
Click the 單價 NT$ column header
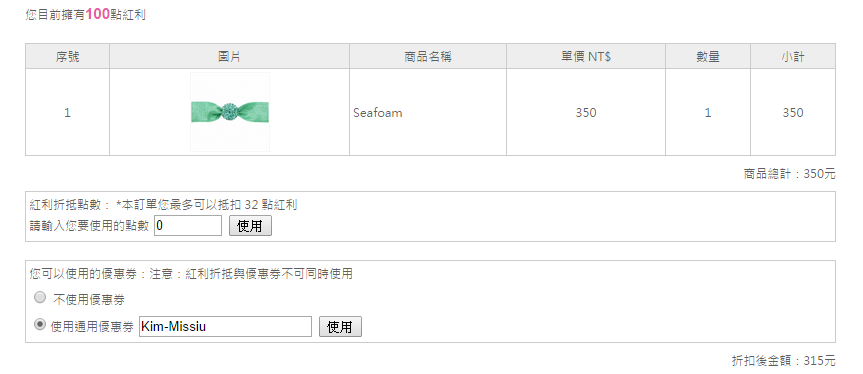(x=586, y=56)
